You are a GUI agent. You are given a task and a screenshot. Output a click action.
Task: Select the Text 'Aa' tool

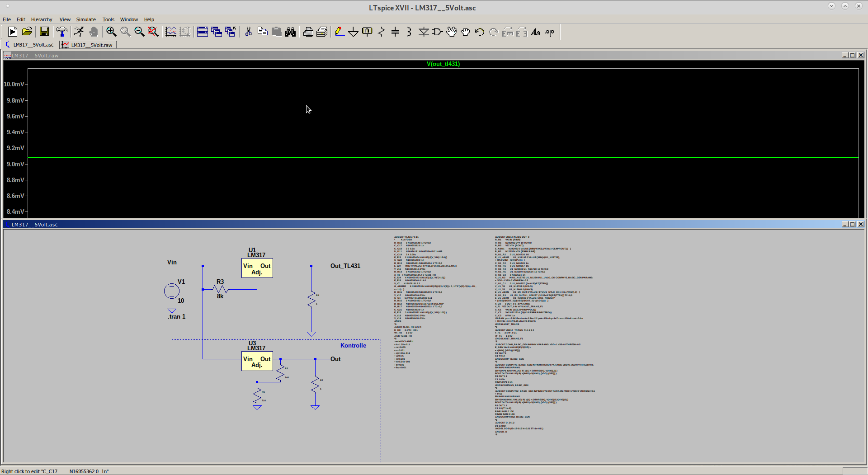click(x=536, y=32)
